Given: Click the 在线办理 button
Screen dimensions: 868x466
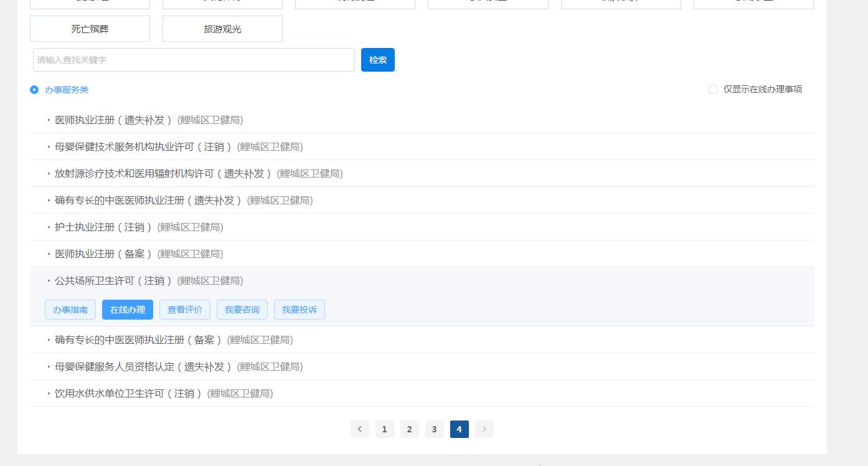Looking at the screenshot, I should coord(128,310).
